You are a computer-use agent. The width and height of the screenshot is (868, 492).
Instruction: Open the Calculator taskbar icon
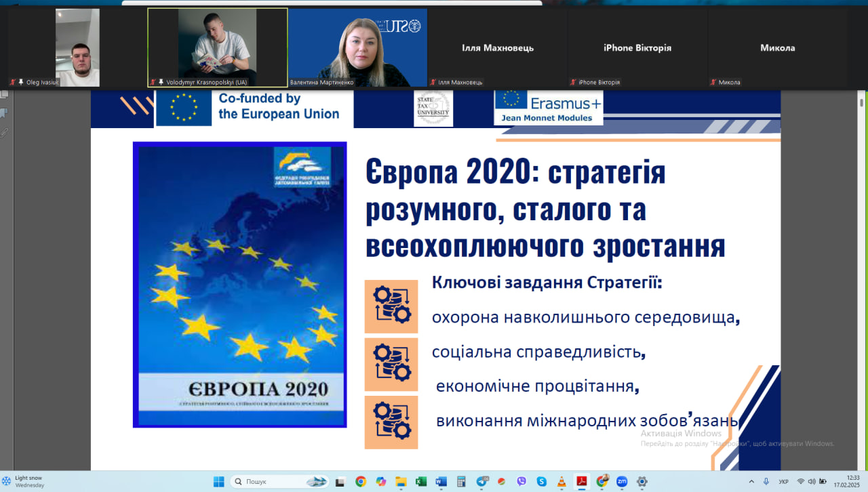click(x=461, y=482)
